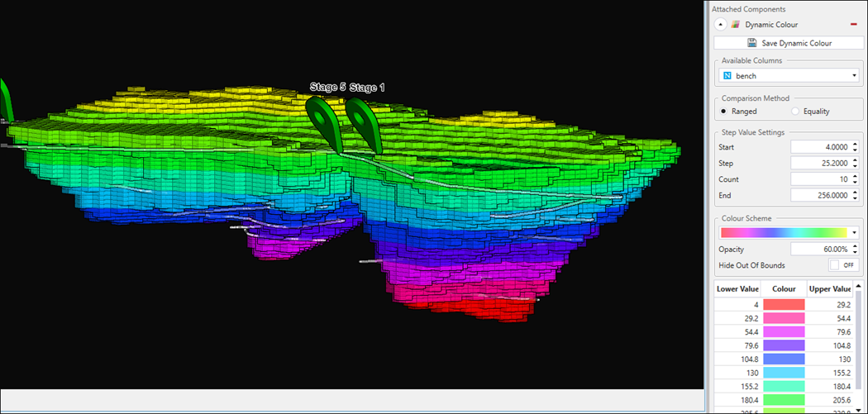Pick the light blue swatch for range 130 to 155.2
The image size is (868, 414).
(x=784, y=373)
